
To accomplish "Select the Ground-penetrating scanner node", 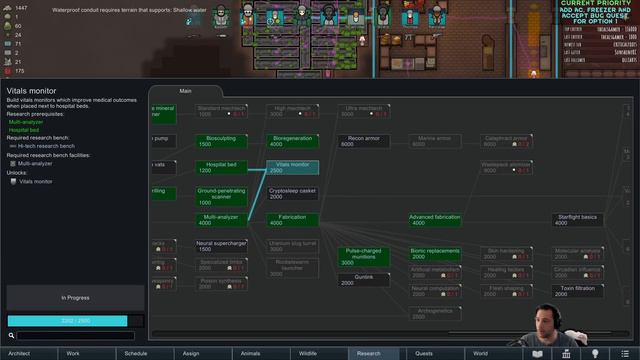I will click(221, 197).
